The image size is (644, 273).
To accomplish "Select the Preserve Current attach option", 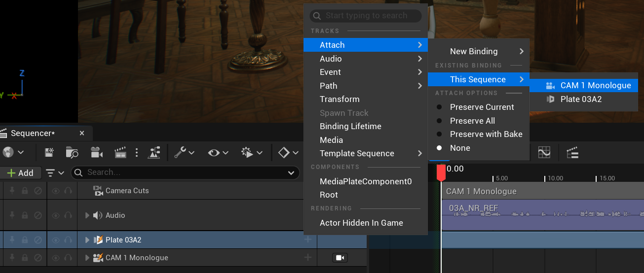I will tap(482, 107).
